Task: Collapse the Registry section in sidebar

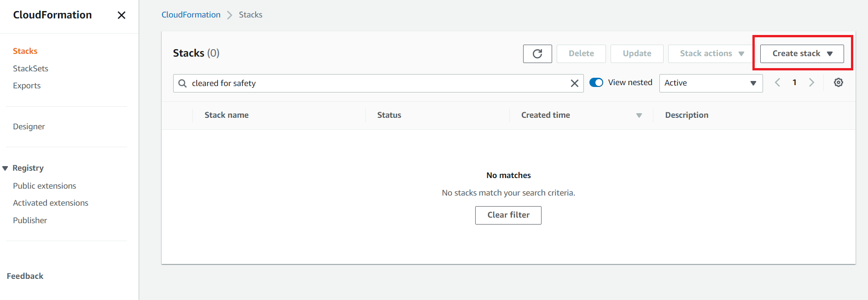Action: point(6,168)
